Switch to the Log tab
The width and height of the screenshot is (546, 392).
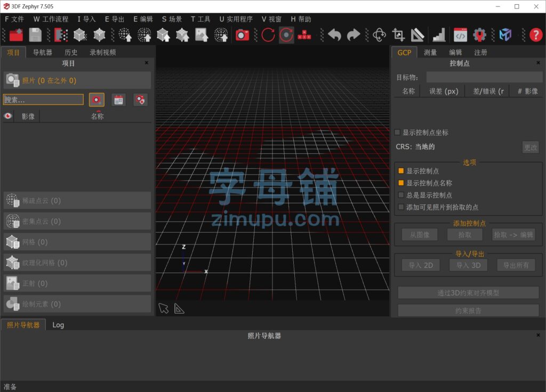58,325
